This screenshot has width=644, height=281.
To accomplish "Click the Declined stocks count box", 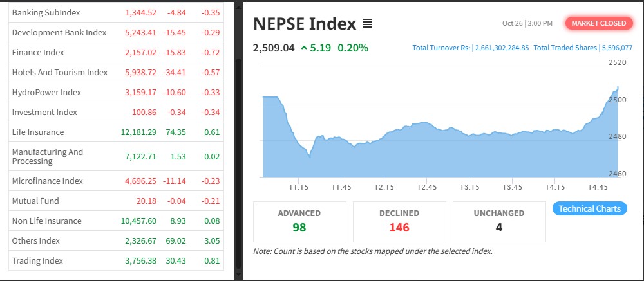I will [399, 221].
